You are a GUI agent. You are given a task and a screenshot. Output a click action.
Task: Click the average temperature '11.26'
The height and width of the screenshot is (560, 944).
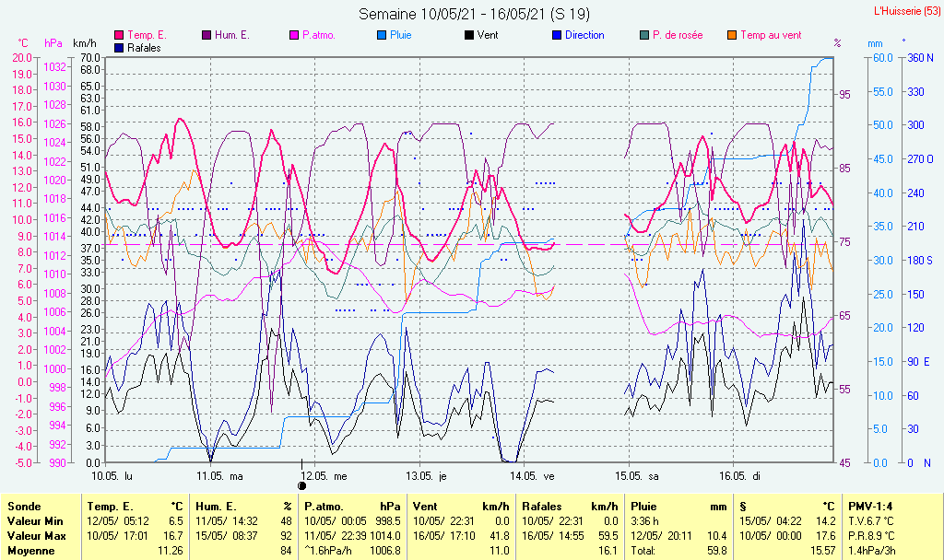[171, 551]
